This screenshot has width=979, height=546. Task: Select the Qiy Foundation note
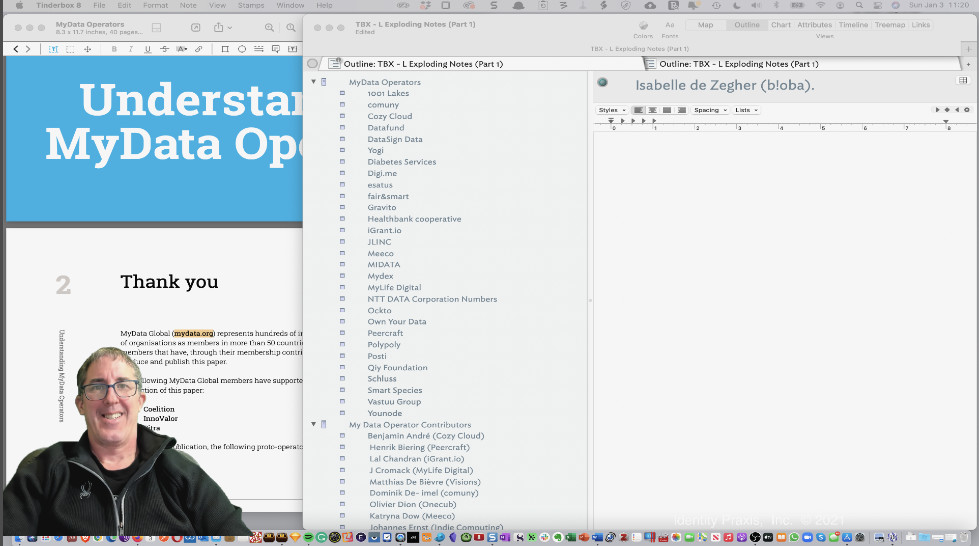[397, 367]
